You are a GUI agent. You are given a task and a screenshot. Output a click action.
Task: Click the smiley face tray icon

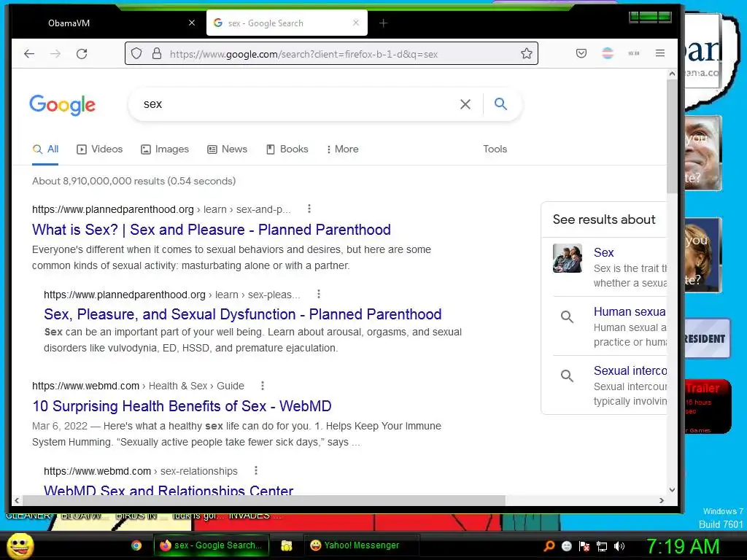pos(566,546)
